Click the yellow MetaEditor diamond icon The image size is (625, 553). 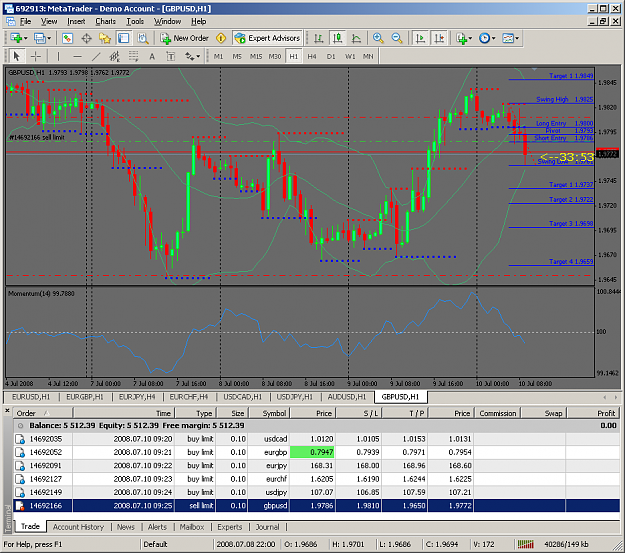click(x=220, y=38)
